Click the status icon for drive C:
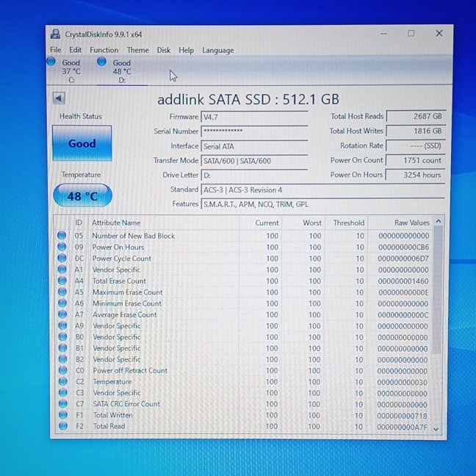 click(x=51, y=62)
